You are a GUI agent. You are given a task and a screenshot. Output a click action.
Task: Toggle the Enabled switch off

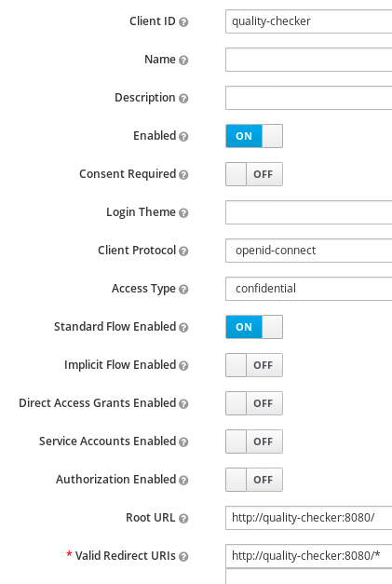click(254, 136)
